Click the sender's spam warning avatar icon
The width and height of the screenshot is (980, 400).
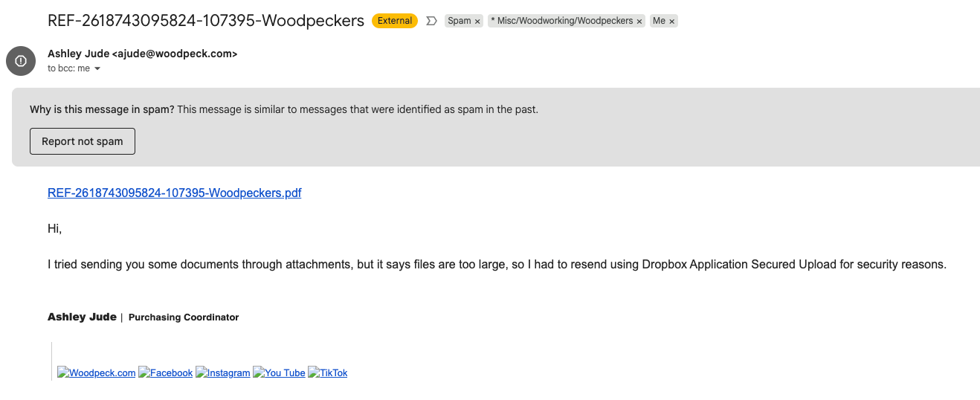pyautogui.click(x=21, y=61)
